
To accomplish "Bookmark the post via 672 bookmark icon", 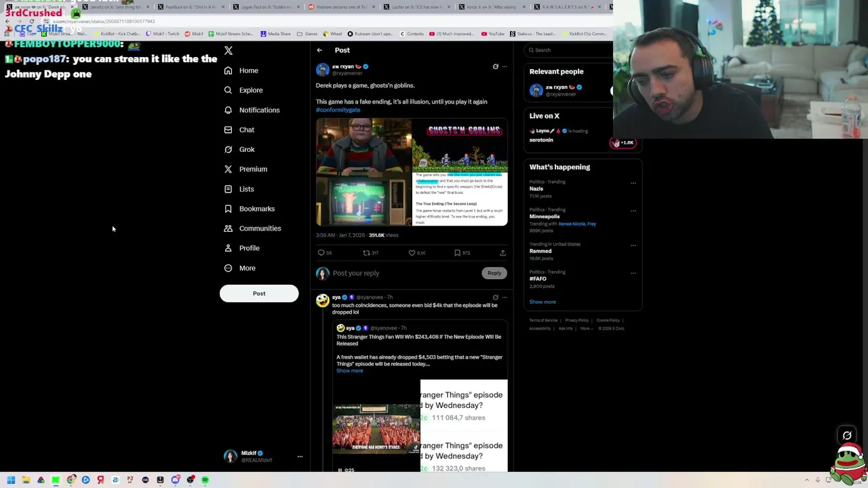I will 457,253.
